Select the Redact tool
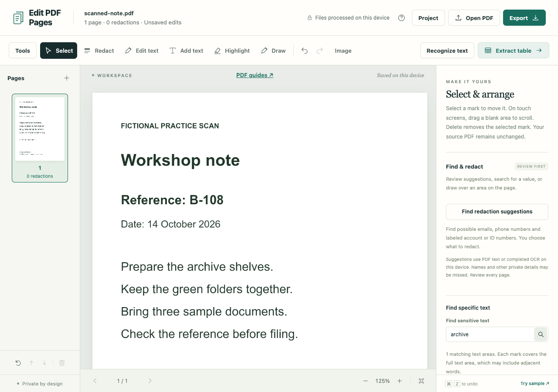Viewport: 558px width, 392px height. 99,51
